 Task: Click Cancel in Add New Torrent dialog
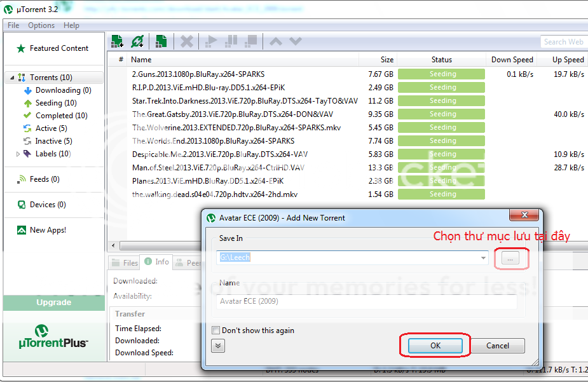point(498,346)
